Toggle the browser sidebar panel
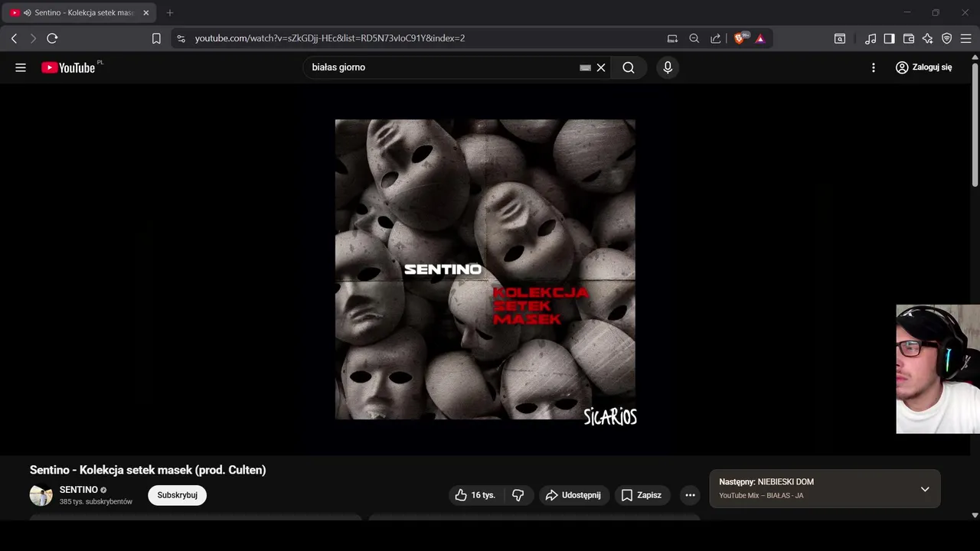 [889, 38]
